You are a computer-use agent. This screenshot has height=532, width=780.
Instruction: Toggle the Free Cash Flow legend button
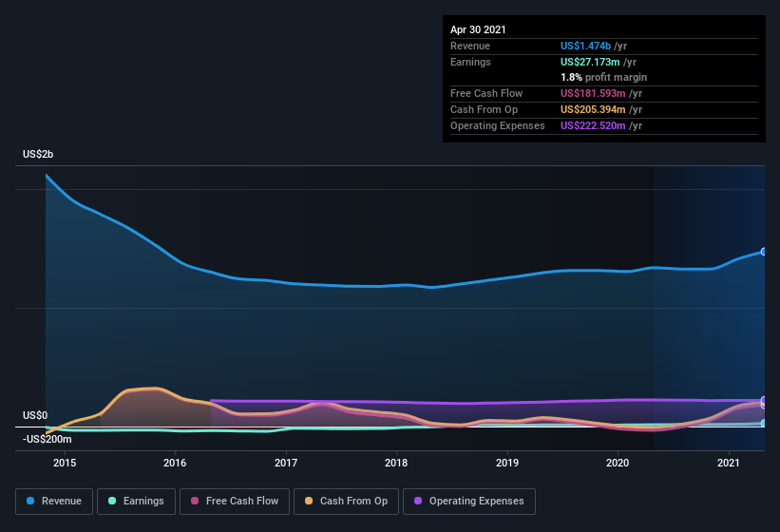235,502
